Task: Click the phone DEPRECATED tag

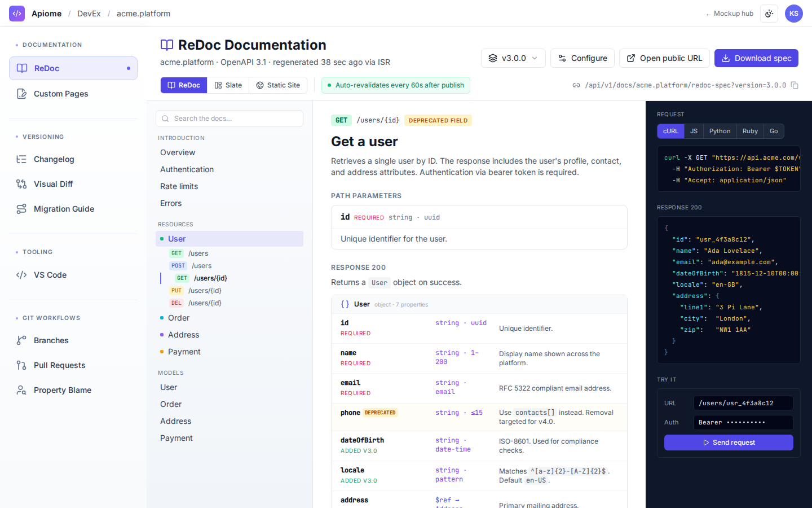Action: click(380, 413)
